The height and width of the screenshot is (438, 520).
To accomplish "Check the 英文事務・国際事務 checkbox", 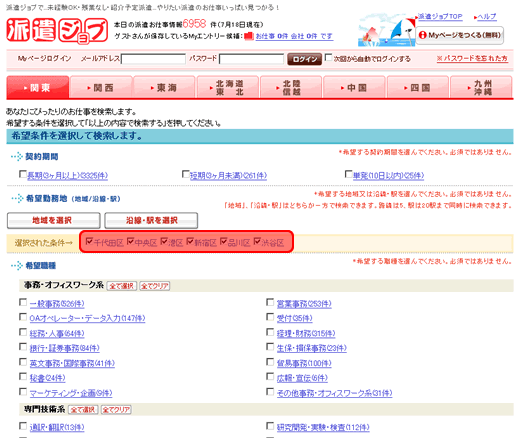I will [23, 362].
